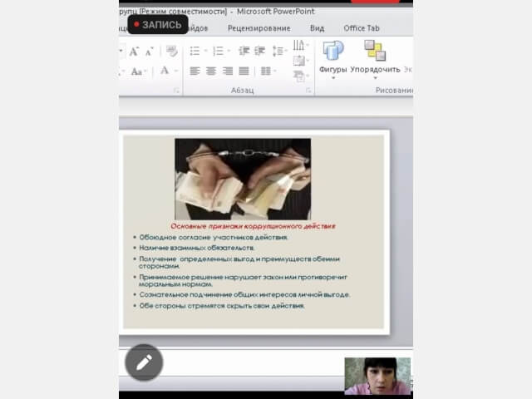Click the red slide title 'Основные признаки коррупционного действия'

[253, 226]
